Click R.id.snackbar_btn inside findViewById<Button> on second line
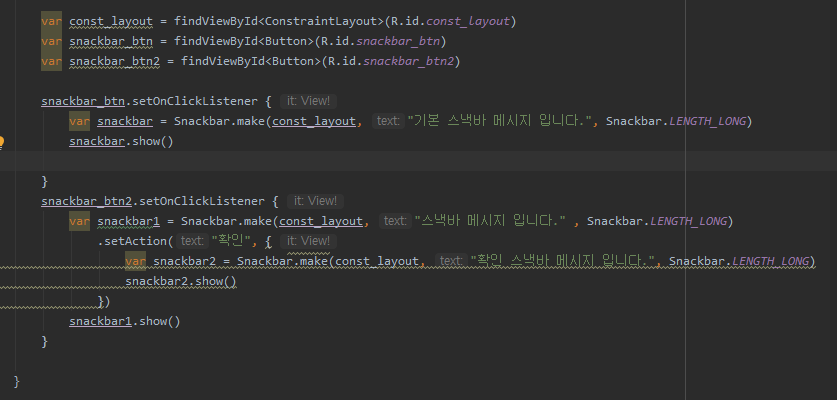Screen dimensions: 837x400 pyautogui.click(x=381, y=41)
